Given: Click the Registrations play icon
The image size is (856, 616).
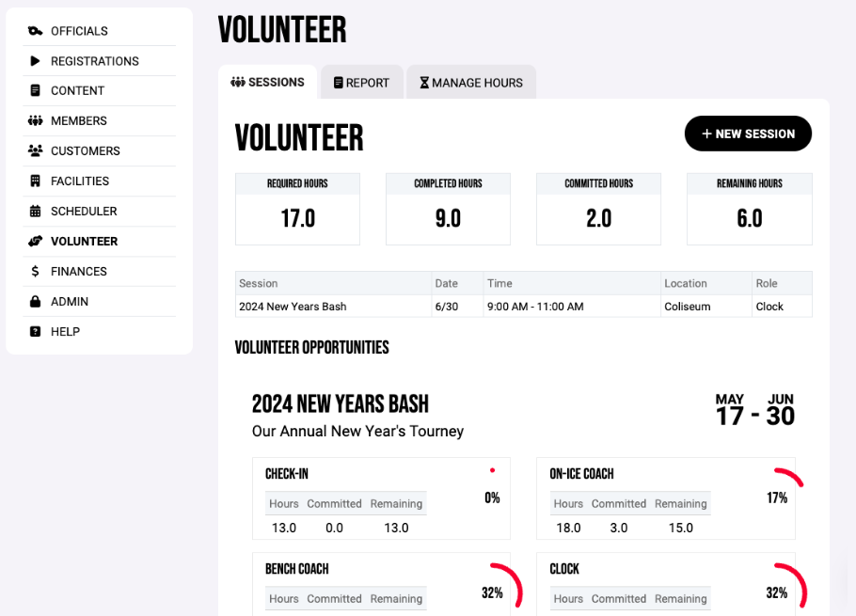Looking at the screenshot, I should click(x=35, y=61).
